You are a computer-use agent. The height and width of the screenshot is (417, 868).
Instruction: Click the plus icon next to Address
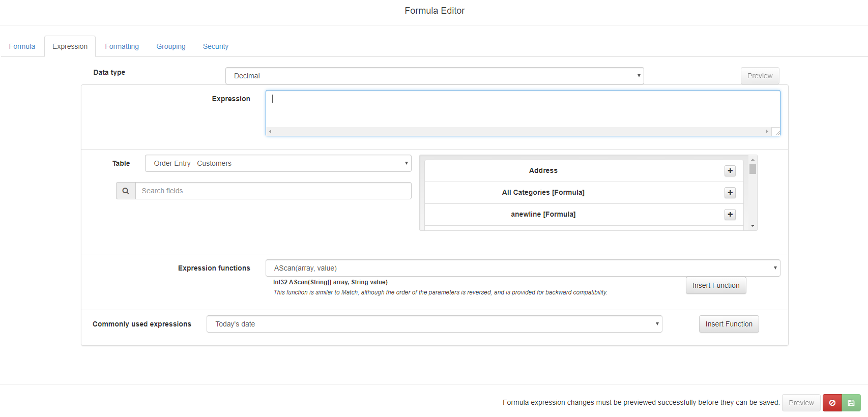coord(730,171)
